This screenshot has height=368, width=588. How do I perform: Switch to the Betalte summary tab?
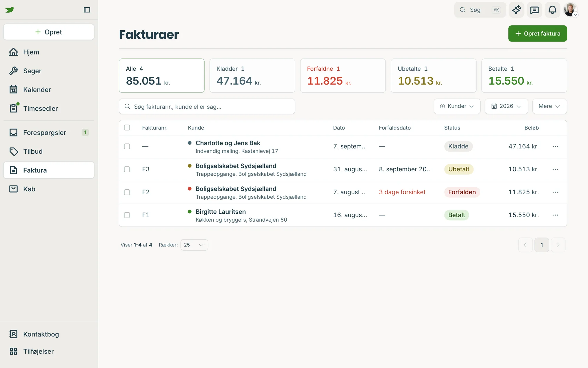pos(524,76)
